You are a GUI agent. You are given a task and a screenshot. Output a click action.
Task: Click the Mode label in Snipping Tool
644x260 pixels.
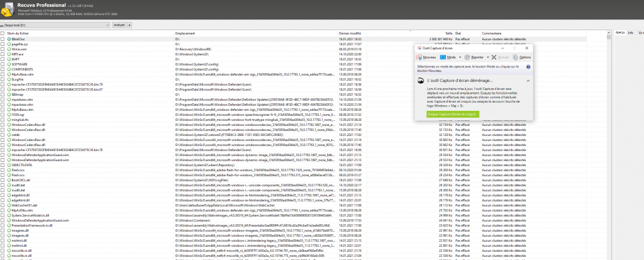tap(452, 57)
